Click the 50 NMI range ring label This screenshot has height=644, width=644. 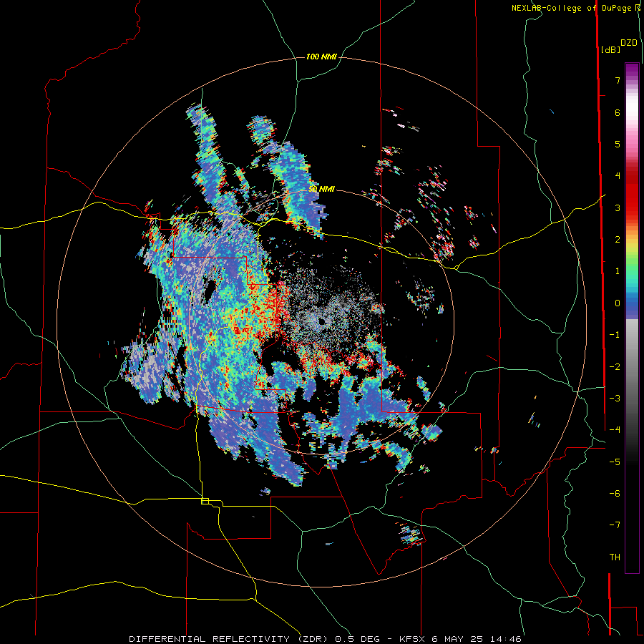321,189
